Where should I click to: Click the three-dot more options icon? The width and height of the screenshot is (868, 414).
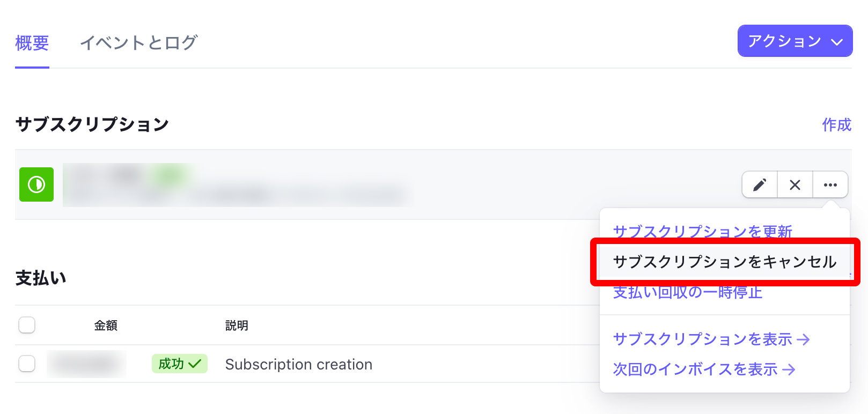[x=830, y=185]
